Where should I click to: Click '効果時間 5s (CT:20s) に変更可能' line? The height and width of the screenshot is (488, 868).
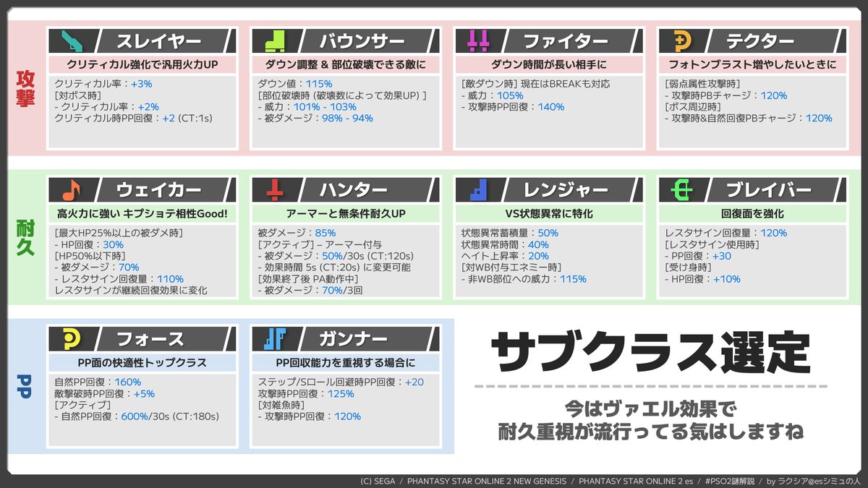[335, 267]
